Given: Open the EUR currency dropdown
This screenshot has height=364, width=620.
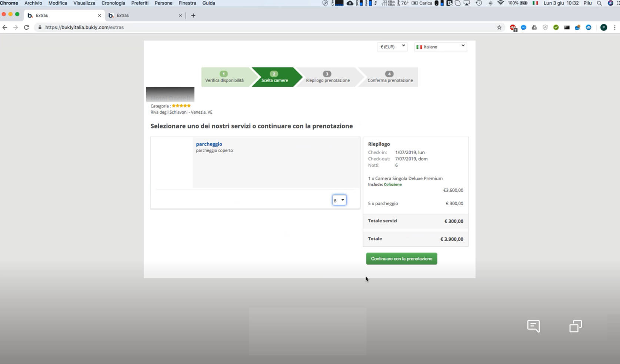Looking at the screenshot, I should pos(392,47).
